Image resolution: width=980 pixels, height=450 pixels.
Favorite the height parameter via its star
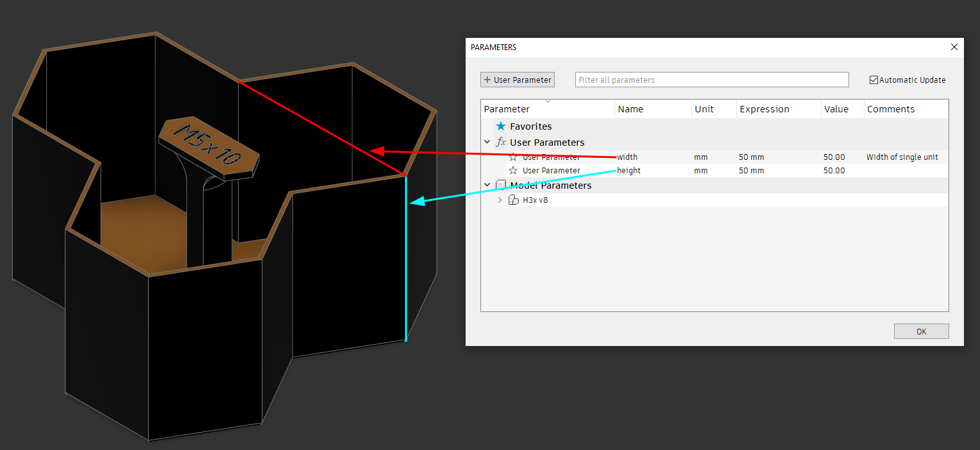pos(512,170)
